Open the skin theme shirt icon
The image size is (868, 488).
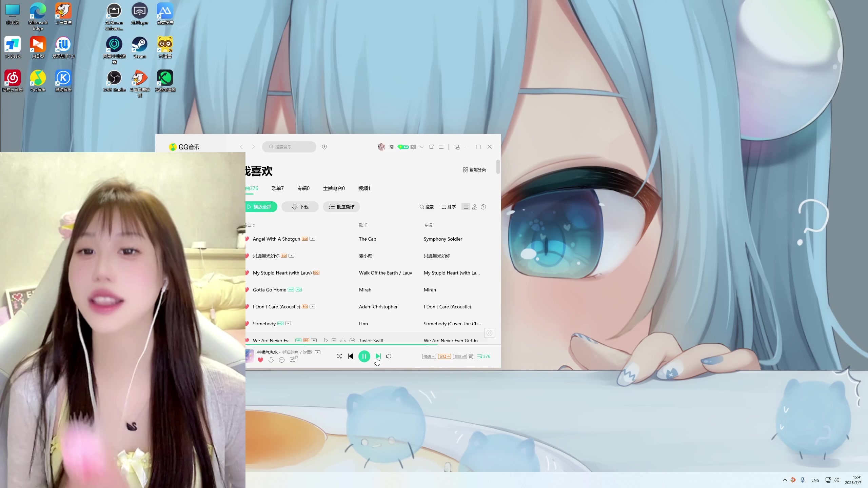pos(431,147)
